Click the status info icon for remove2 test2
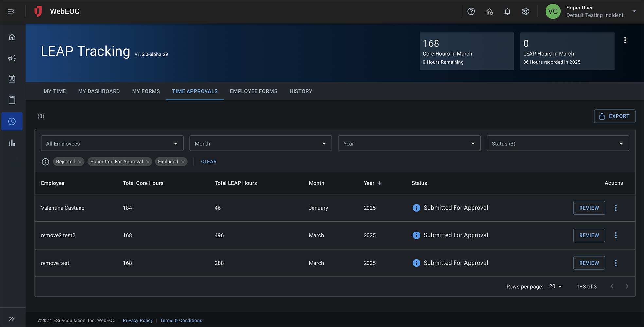 coord(416,235)
